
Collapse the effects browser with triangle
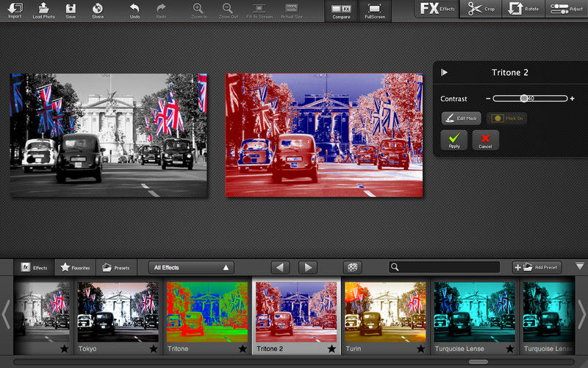click(580, 266)
